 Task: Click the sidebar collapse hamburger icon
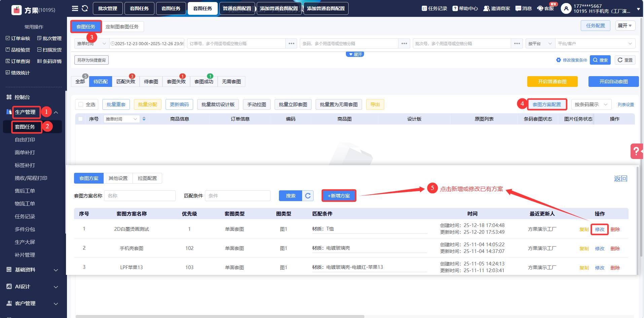75,8
